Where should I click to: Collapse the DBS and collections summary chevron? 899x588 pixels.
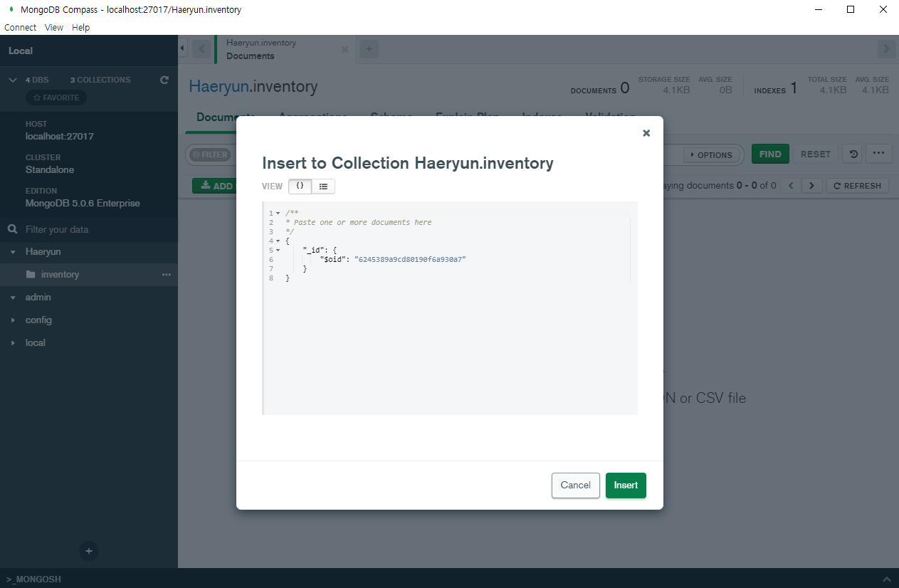[x=13, y=80]
